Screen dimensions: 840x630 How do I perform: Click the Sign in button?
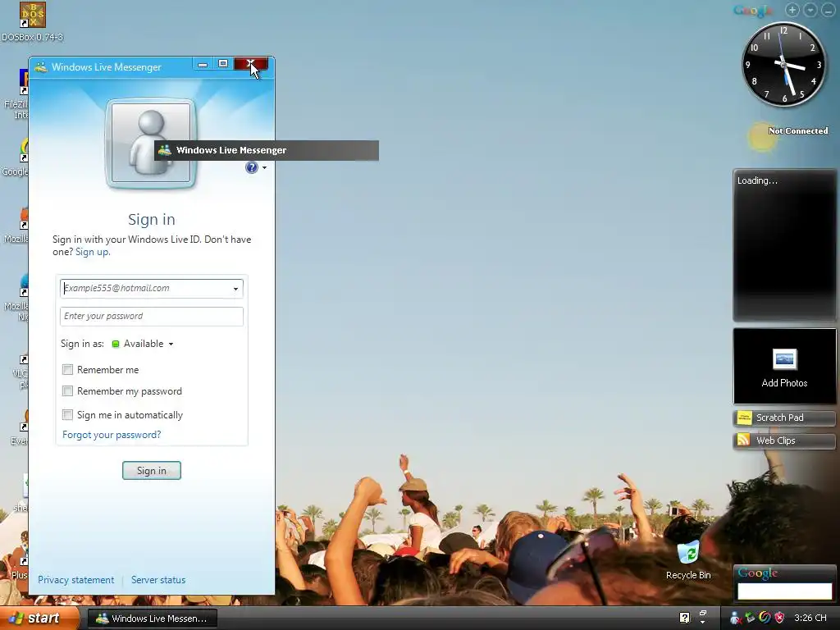[152, 470]
